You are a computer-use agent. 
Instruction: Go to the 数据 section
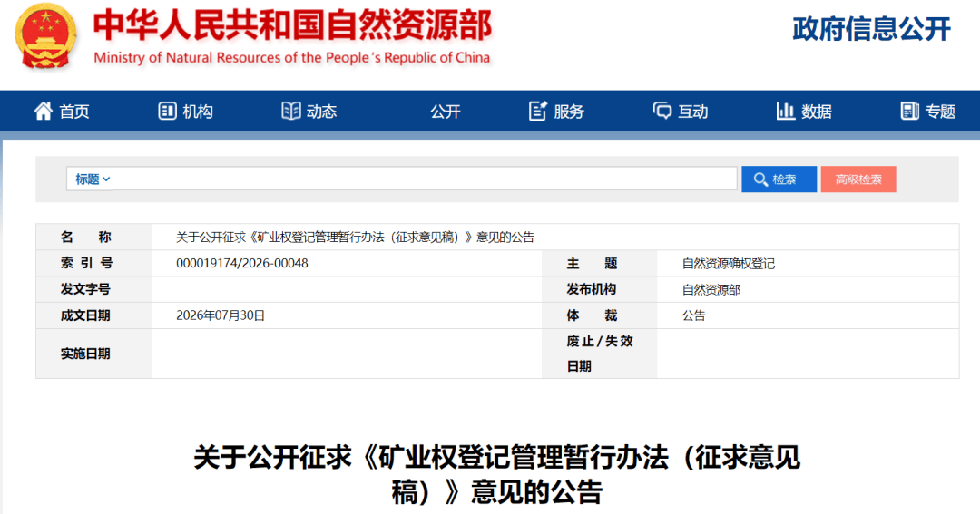(817, 112)
